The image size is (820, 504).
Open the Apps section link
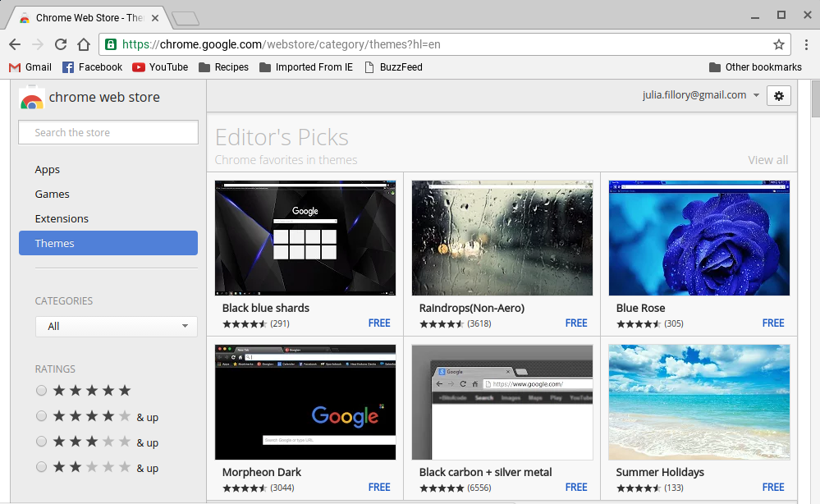pyautogui.click(x=47, y=169)
